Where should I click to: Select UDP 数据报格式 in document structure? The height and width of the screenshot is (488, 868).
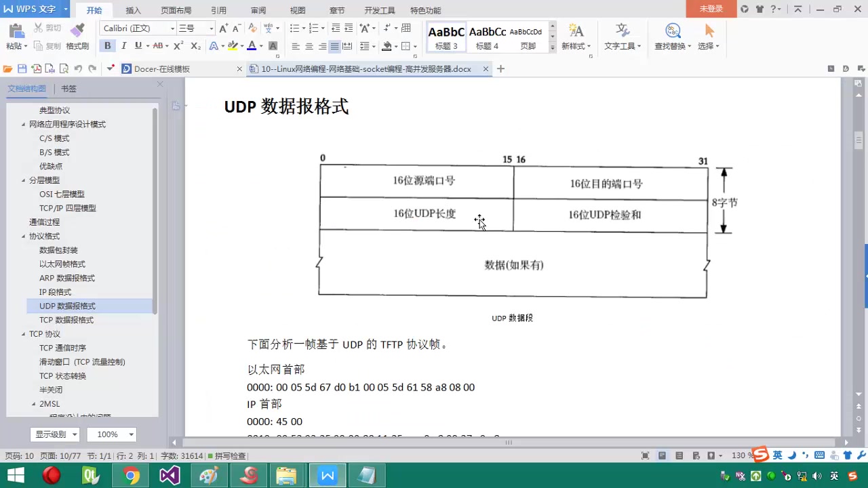66,306
